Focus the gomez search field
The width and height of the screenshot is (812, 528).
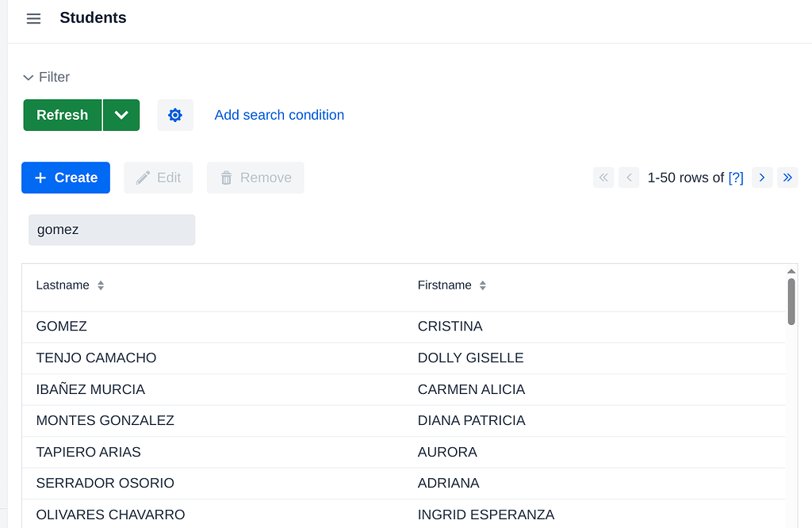pyautogui.click(x=112, y=230)
